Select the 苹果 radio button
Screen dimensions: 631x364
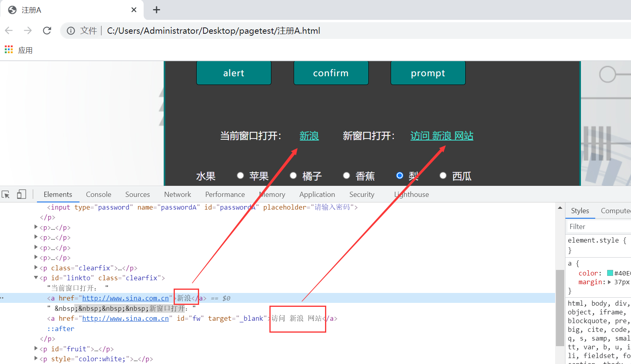[240, 175]
